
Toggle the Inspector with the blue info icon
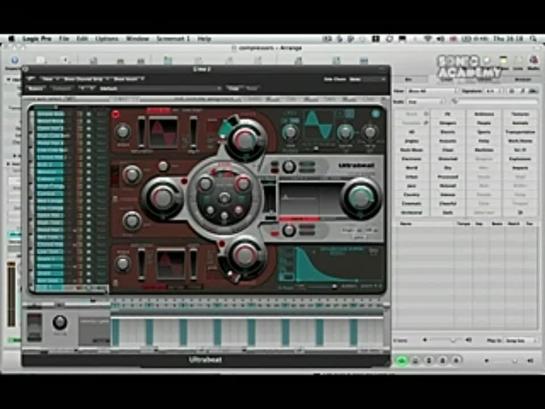point(15,60)
